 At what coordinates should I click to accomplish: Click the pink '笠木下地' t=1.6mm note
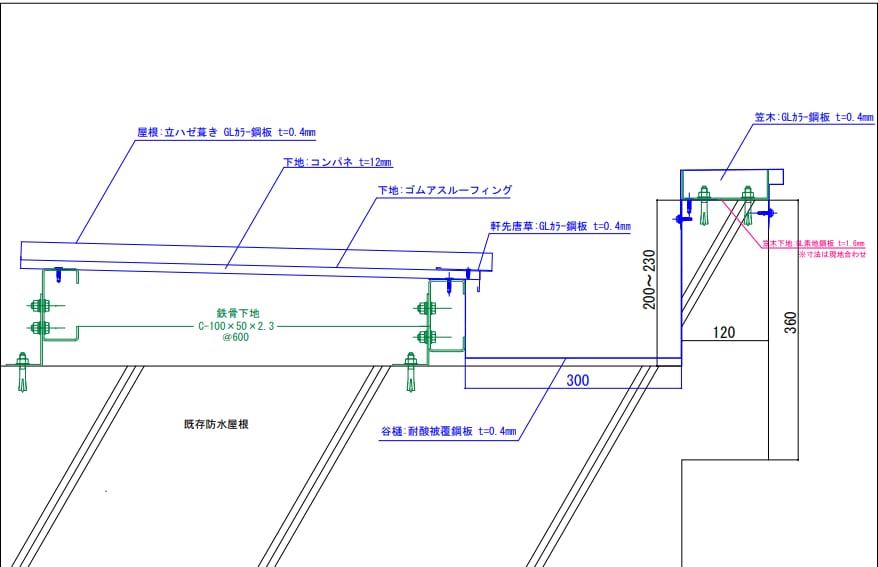point(814,243)
